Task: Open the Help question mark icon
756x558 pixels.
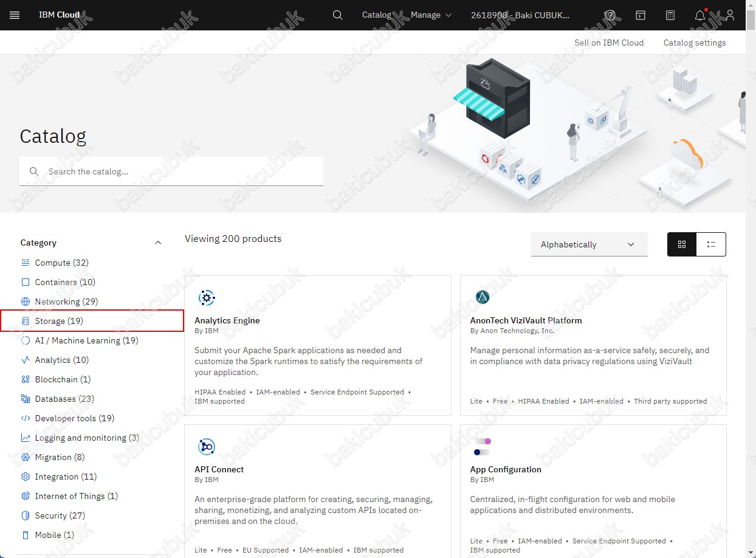Action: (610, 15)
